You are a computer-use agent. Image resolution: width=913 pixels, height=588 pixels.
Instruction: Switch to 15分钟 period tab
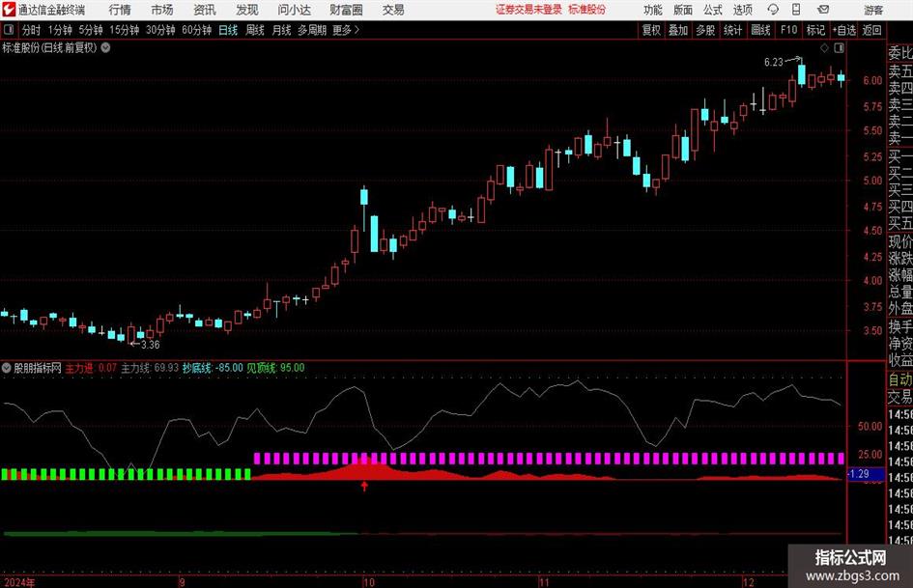coord(124,30)
